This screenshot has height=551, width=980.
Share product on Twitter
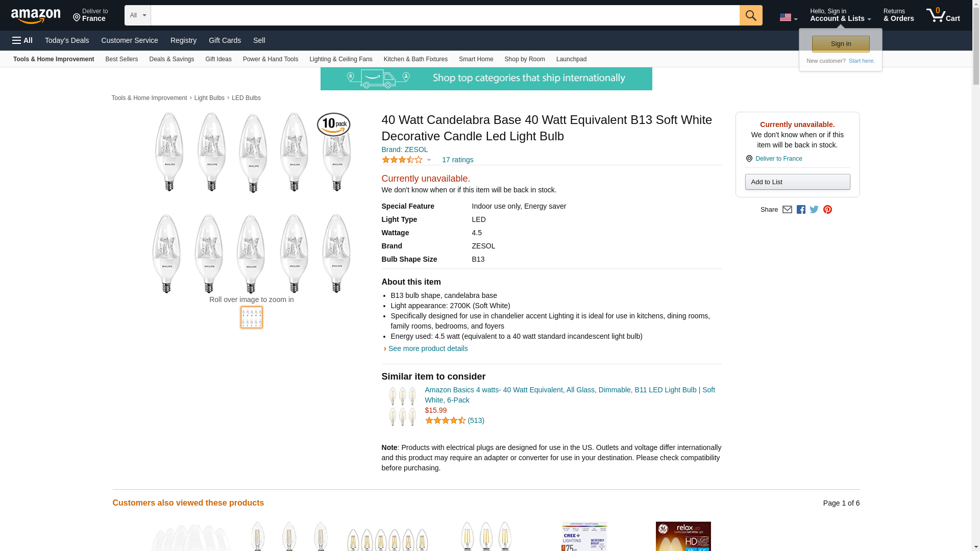(814, 210)
